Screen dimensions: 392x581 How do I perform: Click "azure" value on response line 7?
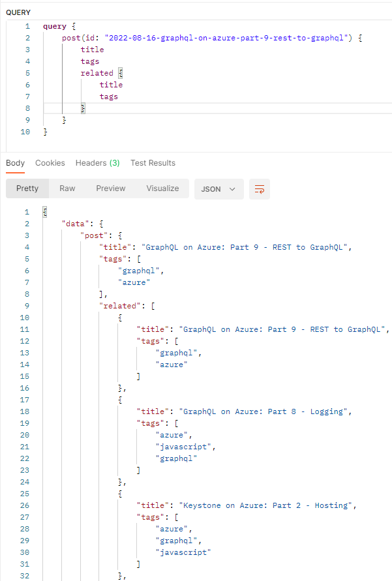134,282
